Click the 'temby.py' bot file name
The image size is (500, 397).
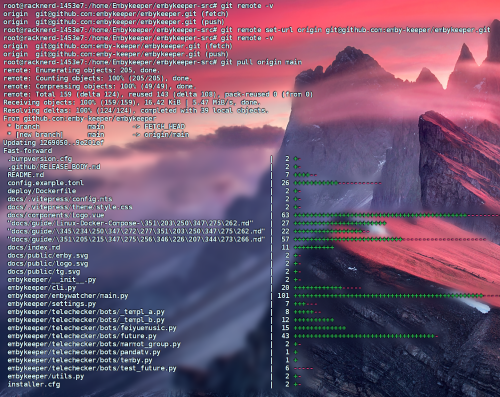80,360
